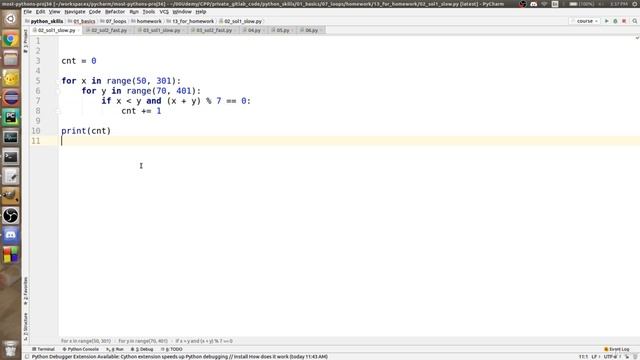This screenshot has width=640, height=360.
Task: Select 02_sol1_slow.py in the navigation breadcrumb
Action: [x=240, y=21]
